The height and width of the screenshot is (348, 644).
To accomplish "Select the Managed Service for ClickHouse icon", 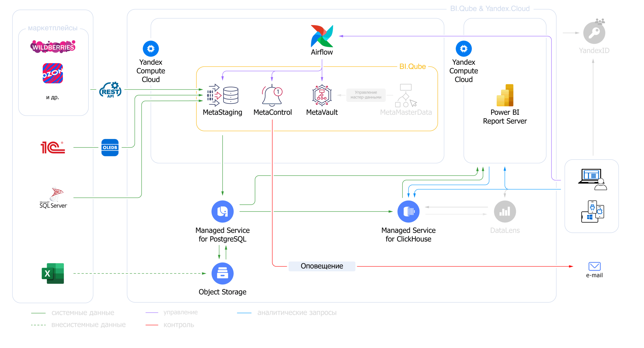I will (x=408, y=211).
